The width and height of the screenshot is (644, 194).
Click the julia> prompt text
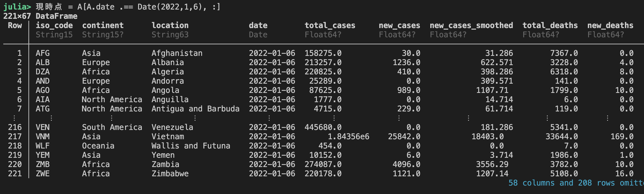[x=17, y=7]
